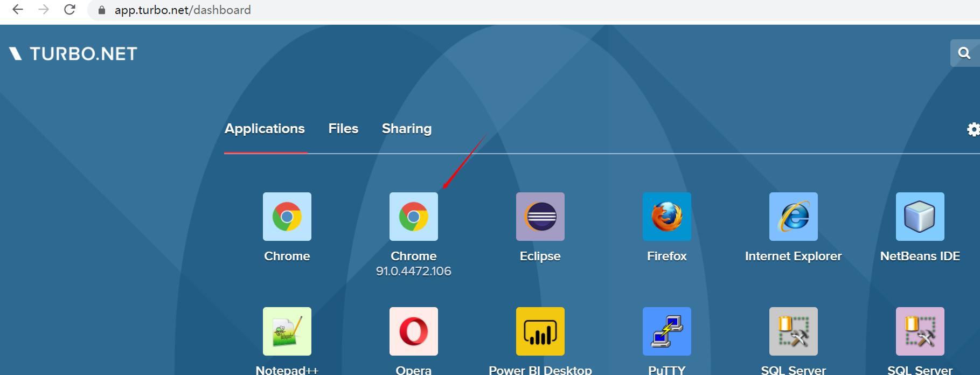980x375 pixels.
Task: Focus the address bar URL app.turbo.net/dashboard
Action: click(x=183, y=10)
